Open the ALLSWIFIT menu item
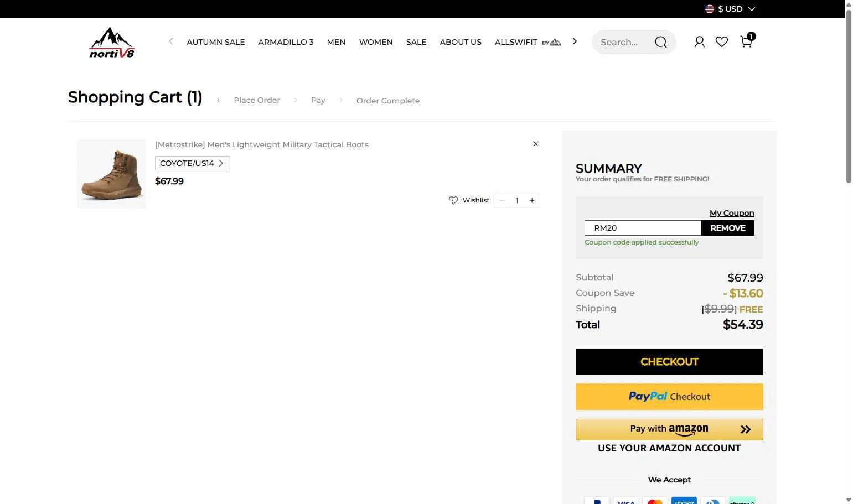This screenshot has height=504, width=853. pos(528,42)
